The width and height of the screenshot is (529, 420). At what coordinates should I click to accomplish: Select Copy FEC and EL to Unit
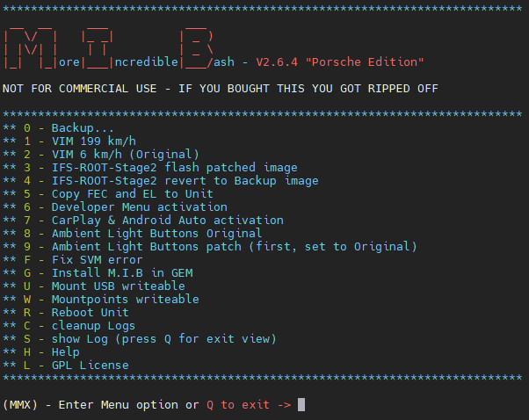pos(132,194)
